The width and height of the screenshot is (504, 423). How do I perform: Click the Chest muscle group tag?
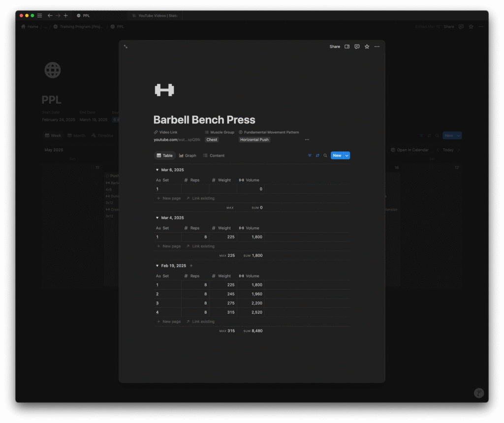(x=212, y=140)
